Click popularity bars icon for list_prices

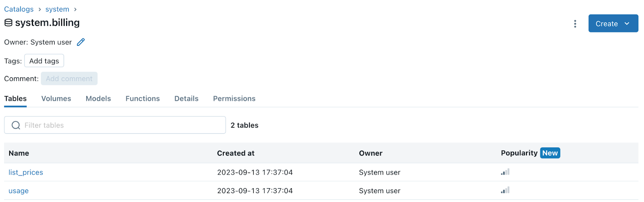point(505,172)
